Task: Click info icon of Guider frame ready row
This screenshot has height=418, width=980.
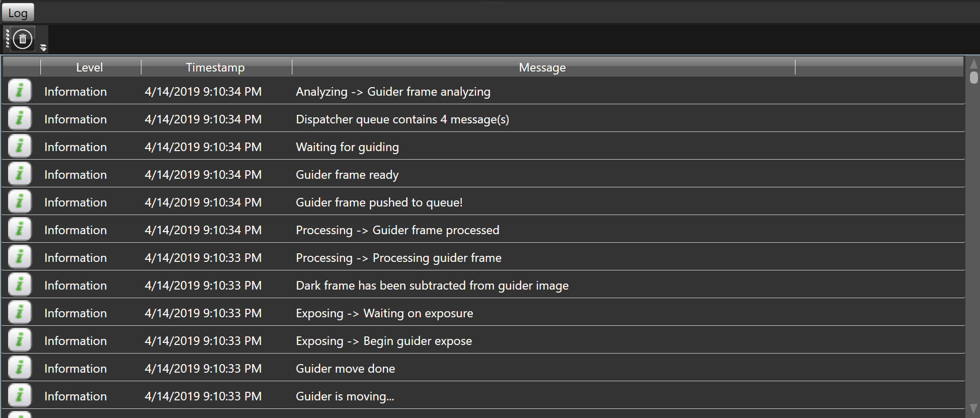Action: tap(20, 174)
